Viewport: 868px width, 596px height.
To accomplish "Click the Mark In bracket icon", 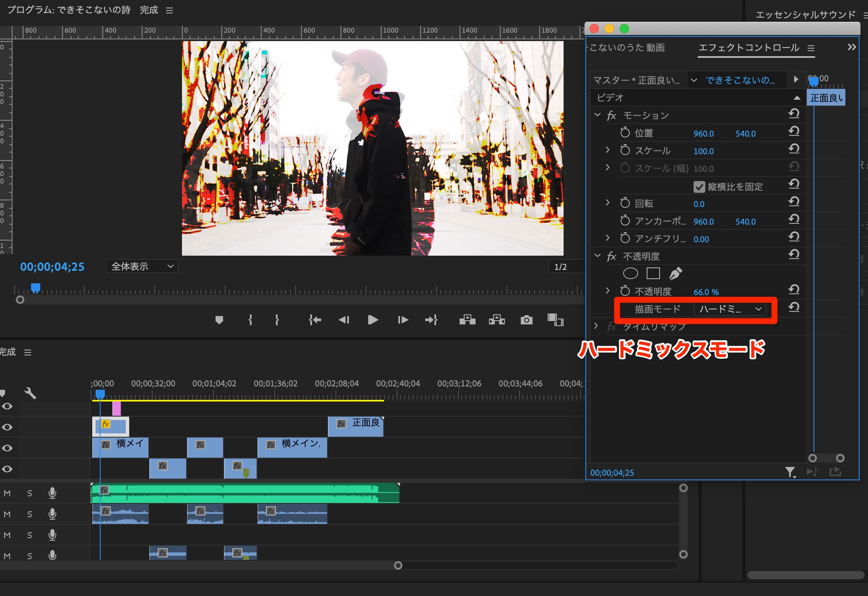I will coord(250,320).
